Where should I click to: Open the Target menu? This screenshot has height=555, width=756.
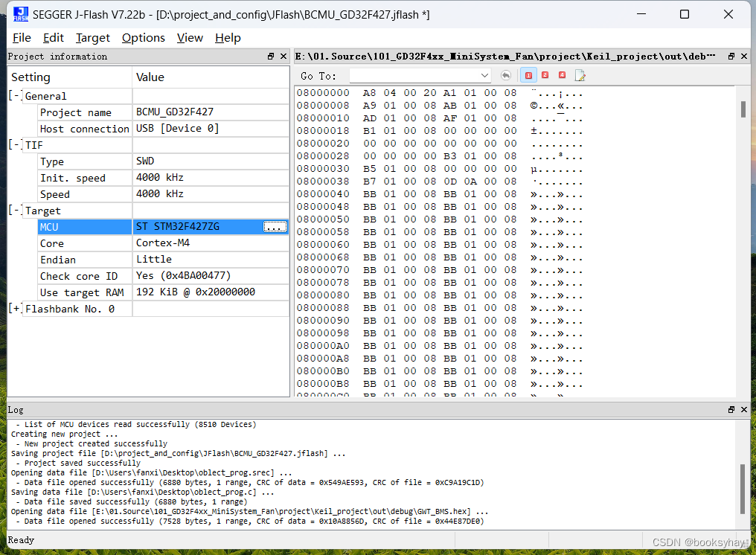click(x=92, y=38)
